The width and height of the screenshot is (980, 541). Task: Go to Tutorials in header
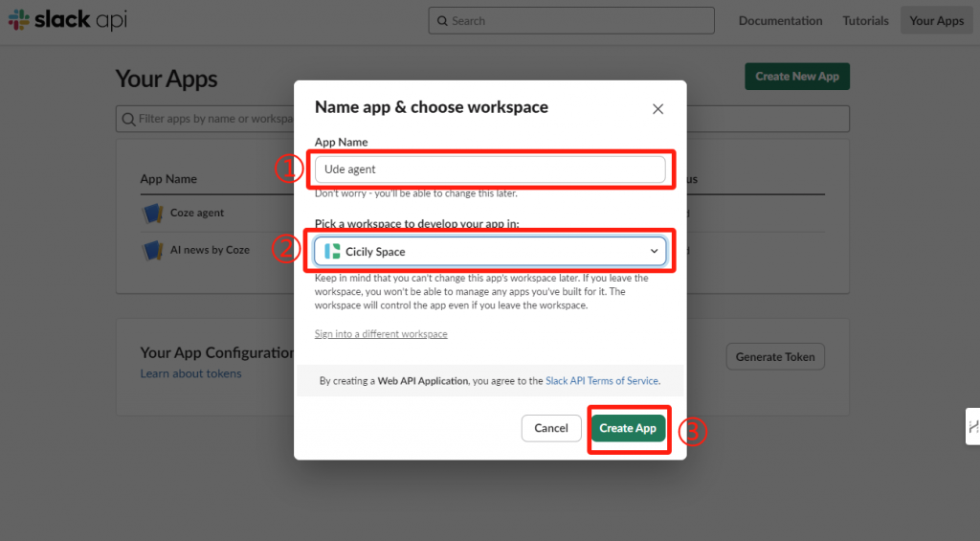pyautogui.click(x=865, y=21)
